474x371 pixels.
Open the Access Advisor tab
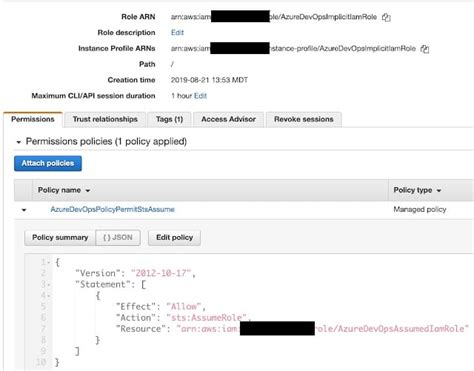[228, 119]
